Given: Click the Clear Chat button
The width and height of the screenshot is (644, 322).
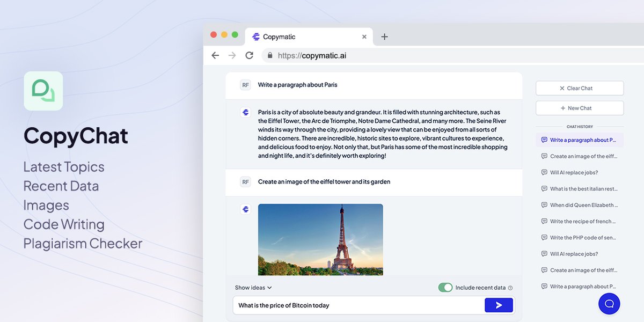Looking at the screenshot, I should [x=580, y=88].
